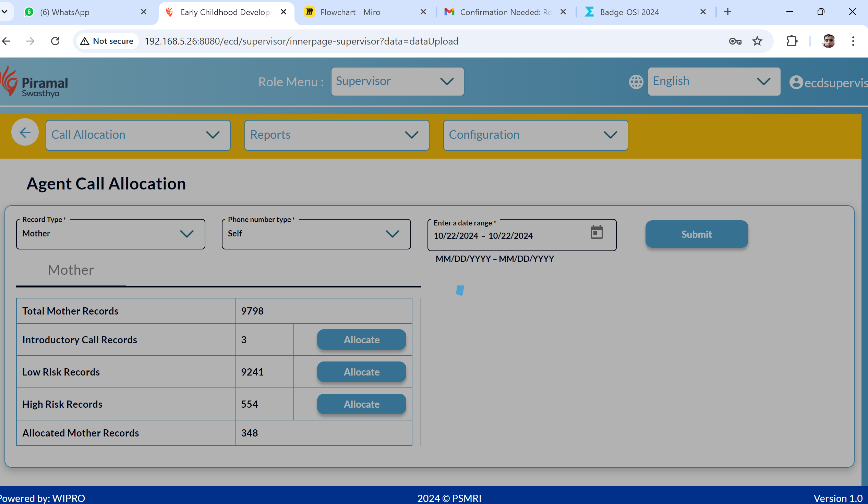Image resolution: width=868 pixels, height=504 pixels.
Task: Open the Record Type Mother dropdown
Action: pos(110,234)
